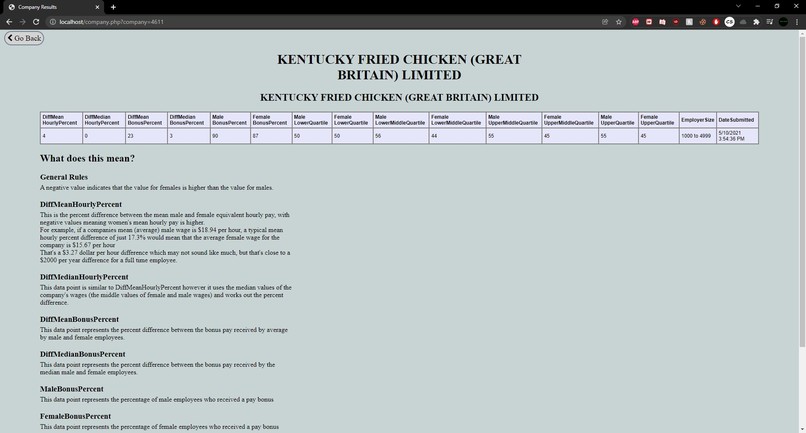Open the red ABP adblock extension

pos(635,22)
